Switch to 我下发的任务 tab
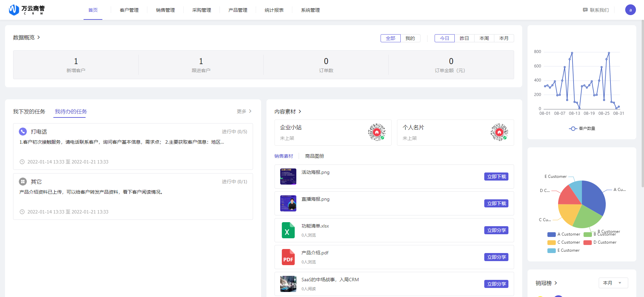 point(29,111)
